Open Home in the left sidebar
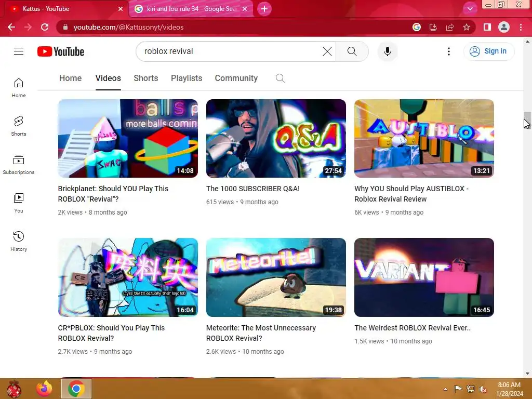532x399 pixels. [19, 87]
